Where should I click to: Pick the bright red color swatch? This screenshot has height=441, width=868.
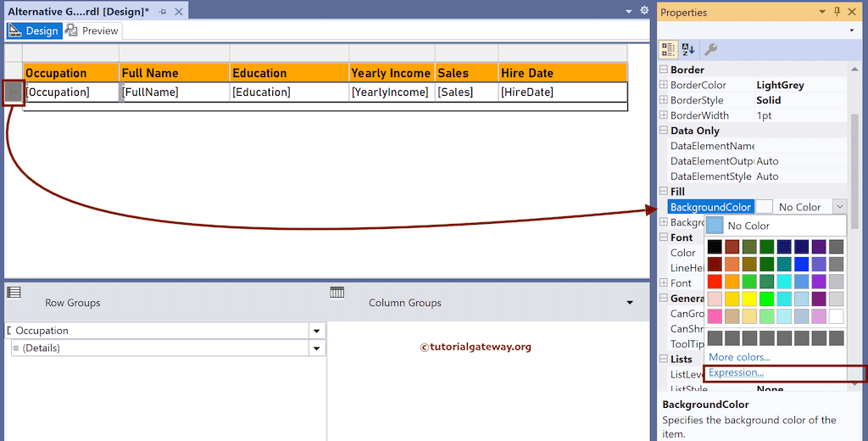coord(715,282)
